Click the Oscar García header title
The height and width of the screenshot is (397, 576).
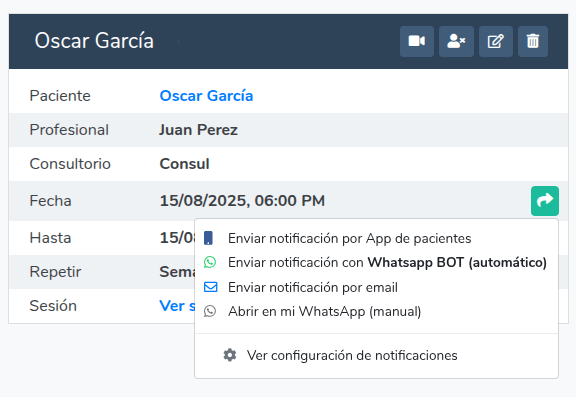(94, 40)
